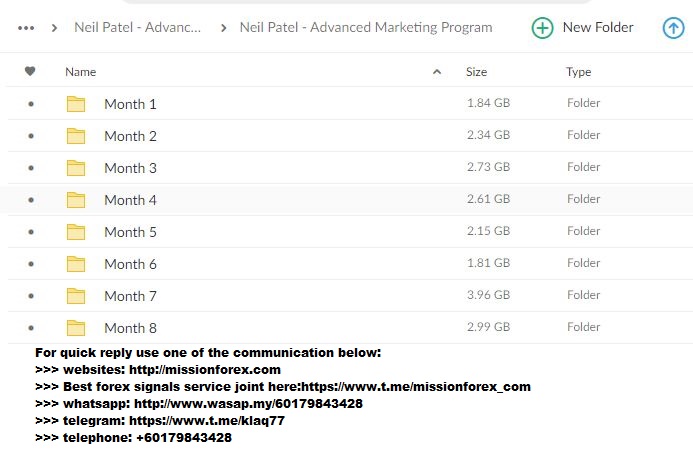Click the 2.61 GB size value

pyautogui.click(x=488, y=199)
